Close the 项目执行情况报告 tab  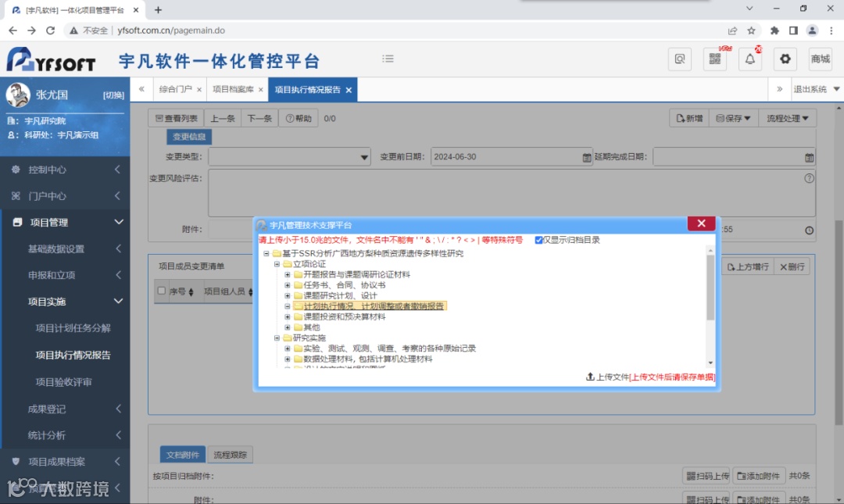tap(349, 90)
